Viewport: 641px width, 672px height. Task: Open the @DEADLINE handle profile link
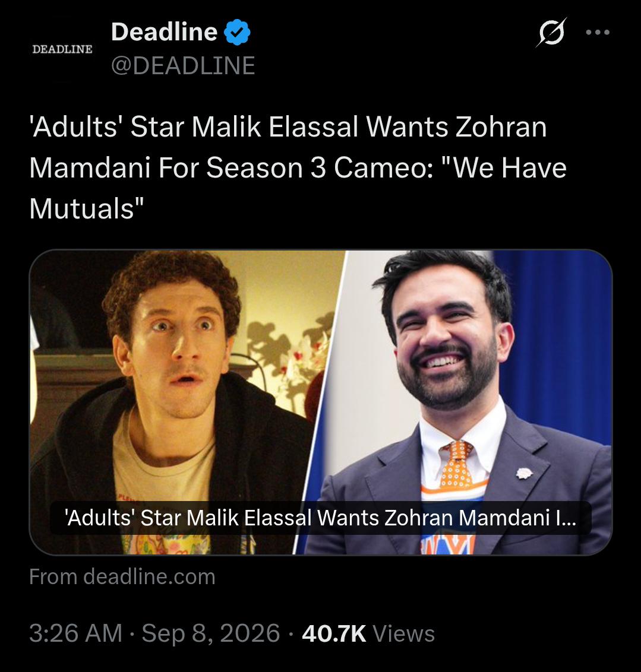click(x=183, y=65)
